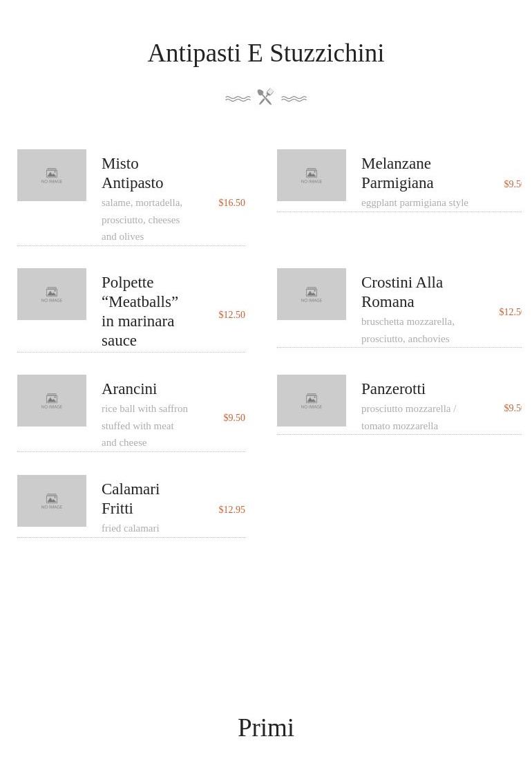Screen dimensions: 532x759
Task: Click the Misto Antipasto placeholder image
Action: click(52, 175)
